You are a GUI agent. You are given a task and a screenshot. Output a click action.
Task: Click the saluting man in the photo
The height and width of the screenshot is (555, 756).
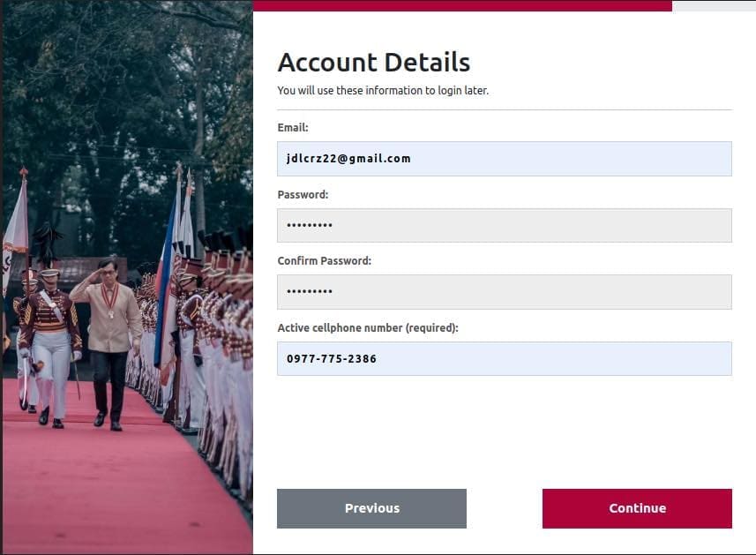click(109, 342)
